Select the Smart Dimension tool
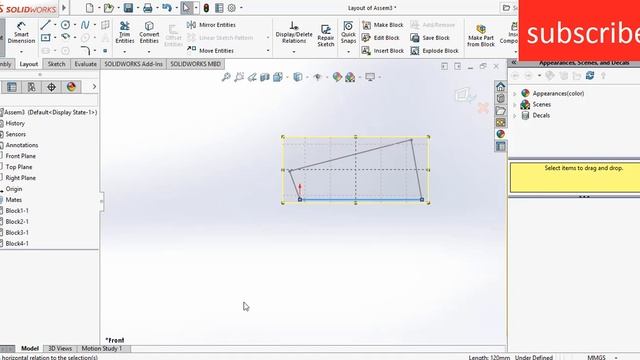The height and width of the screenshot is (360, 640). tap(21, 33)
